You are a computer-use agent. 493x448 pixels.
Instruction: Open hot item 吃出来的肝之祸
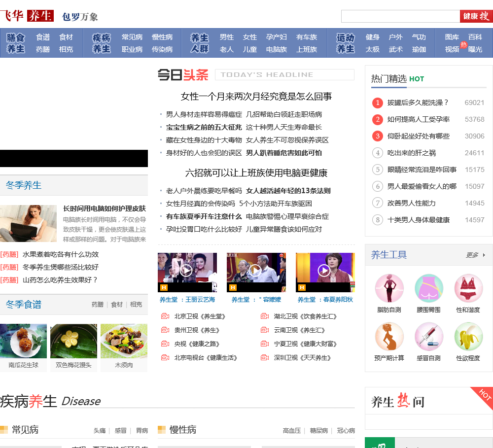tap(412, 153)
